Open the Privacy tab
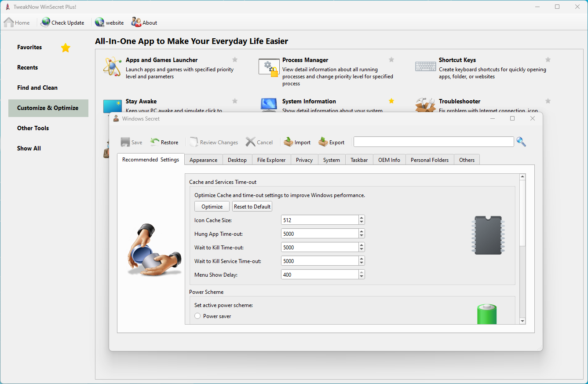 304,160
